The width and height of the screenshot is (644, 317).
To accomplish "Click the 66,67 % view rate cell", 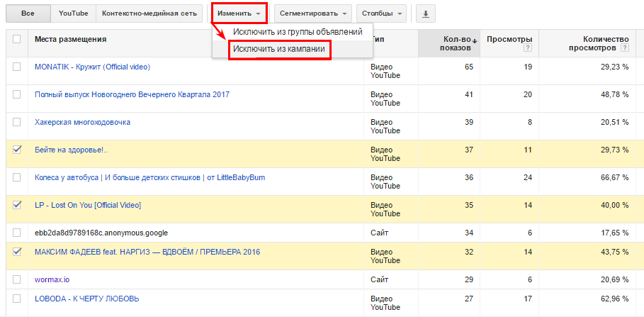I will click(614, 177).
